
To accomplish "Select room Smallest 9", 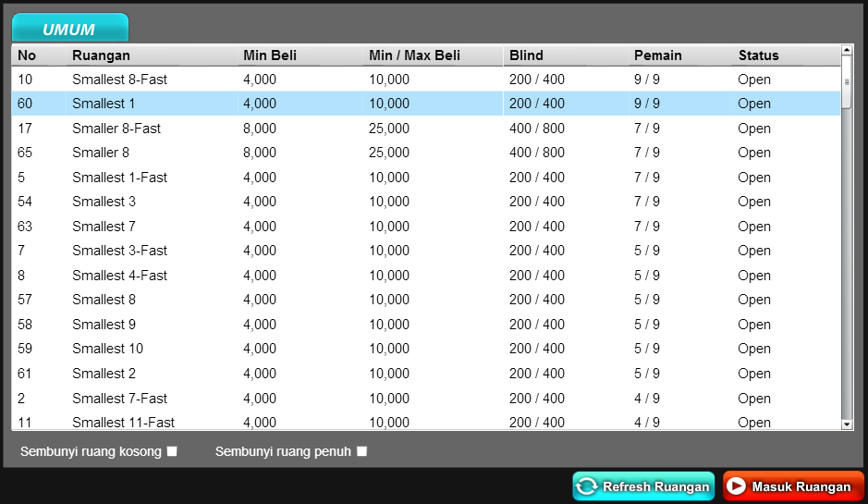I will [x=426, y=325].
